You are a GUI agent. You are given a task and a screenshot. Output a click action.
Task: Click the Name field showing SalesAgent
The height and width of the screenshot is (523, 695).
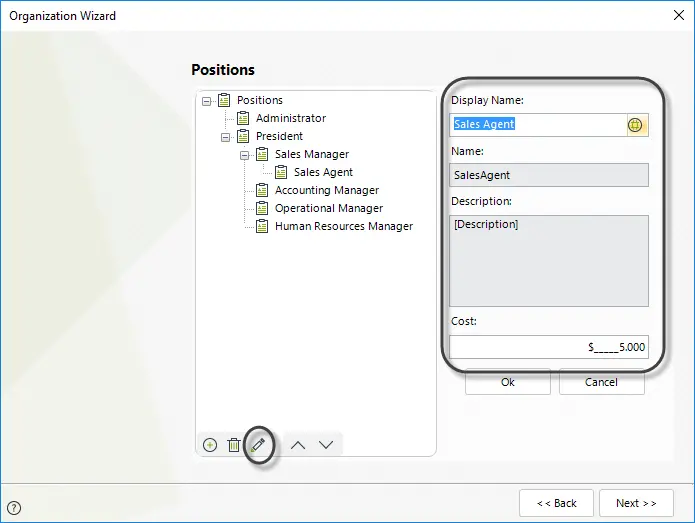pyautogui.click(x=549, y=175)
